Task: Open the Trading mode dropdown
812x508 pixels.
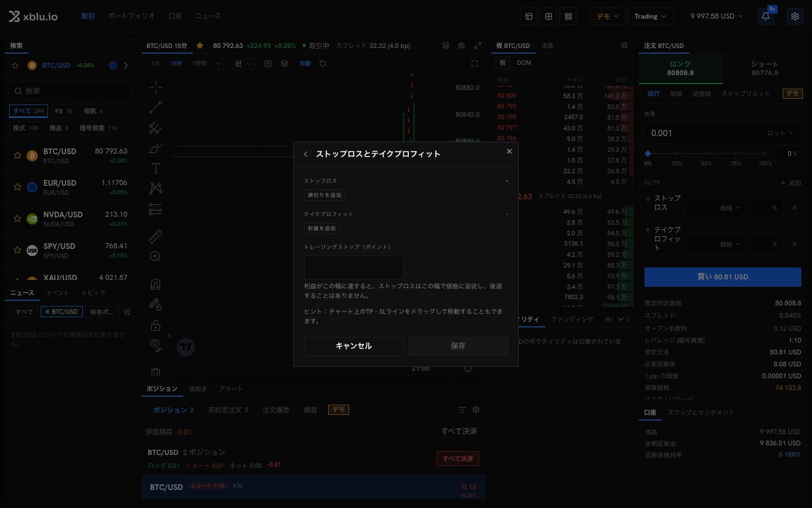Action: coord(650,16)
